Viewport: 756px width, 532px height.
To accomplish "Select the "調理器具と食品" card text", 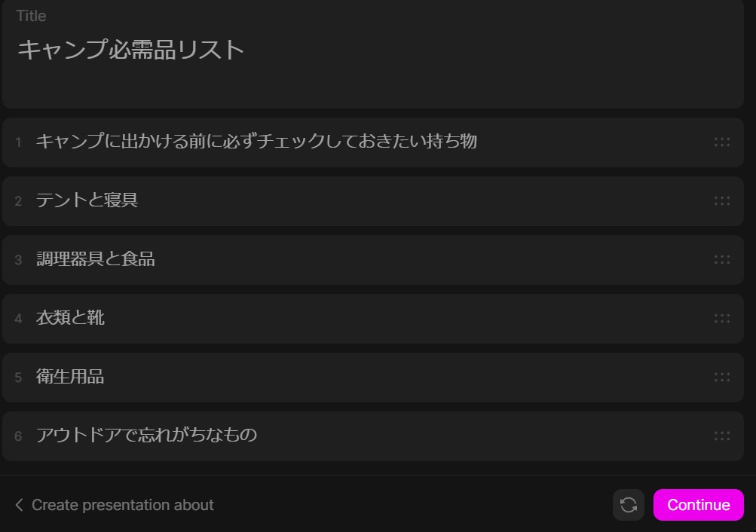I will click(x=93, y=259).
